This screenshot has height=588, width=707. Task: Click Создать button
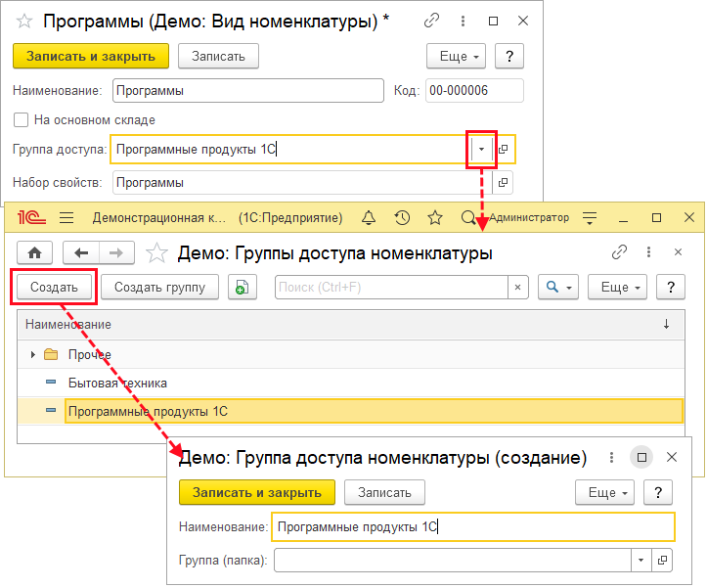tap(54, 287)
